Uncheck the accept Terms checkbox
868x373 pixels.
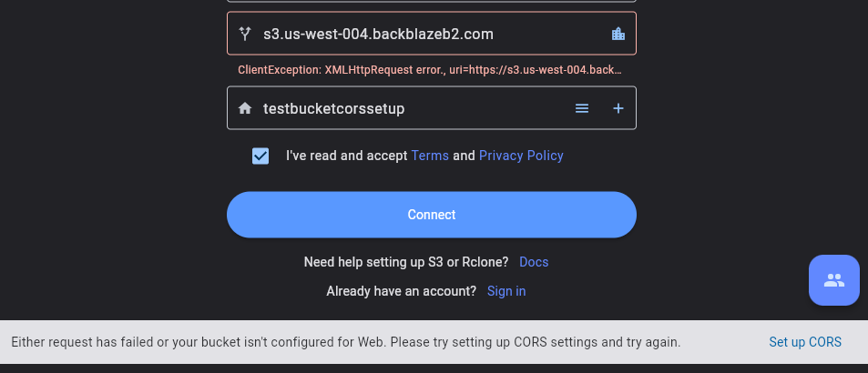tap(260, 156)
